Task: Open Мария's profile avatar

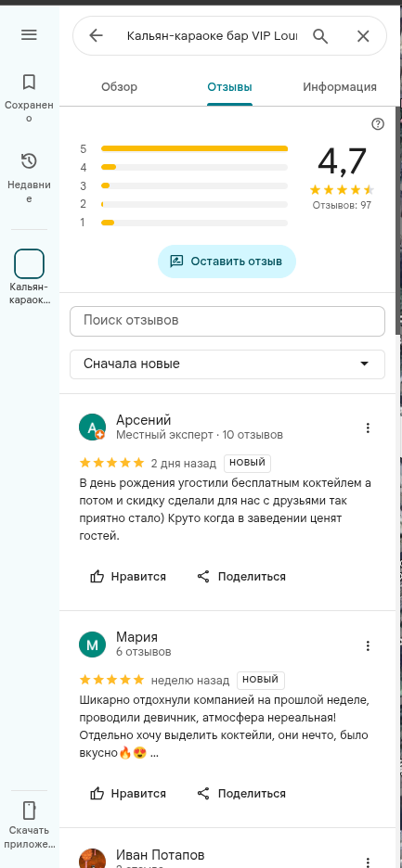Action: [x=92, y=645]
